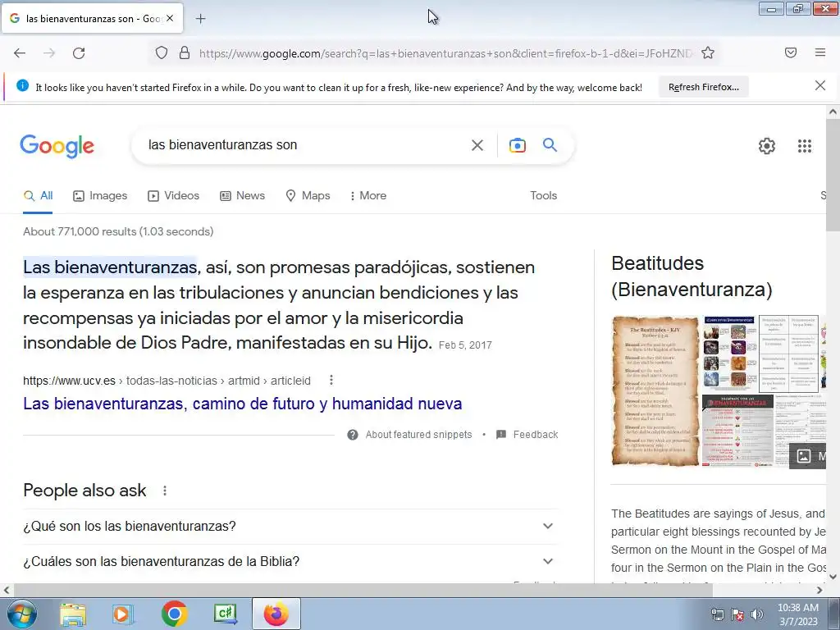Switch to the Videos tab

tap(174, 195)
